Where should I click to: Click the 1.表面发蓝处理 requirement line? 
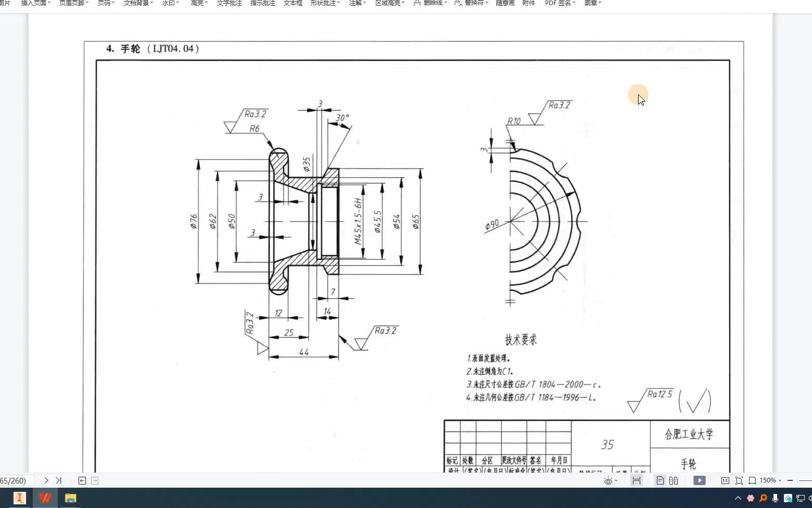[488, 358]
